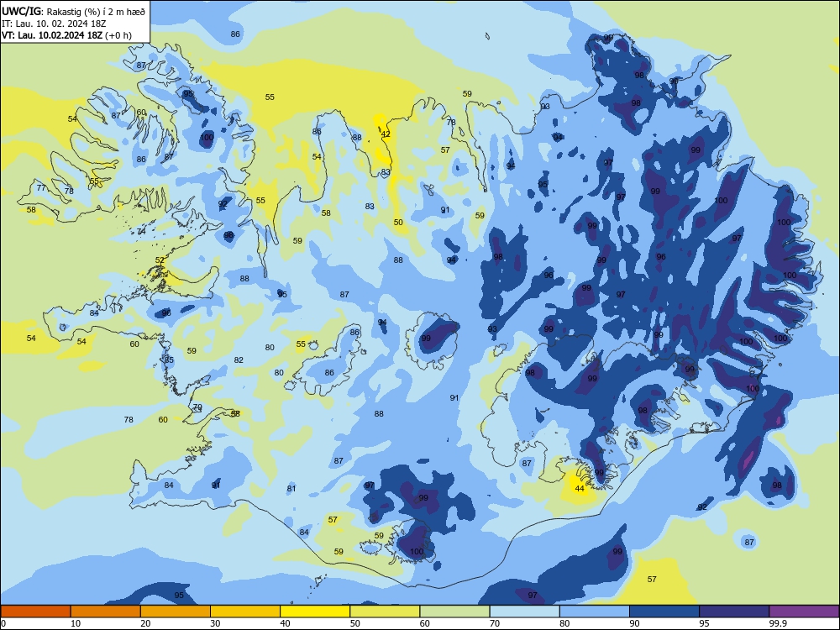Click the title text 'Rakastig (%) í 2 m hæð'
The image size is (840, 630).
pyautogui.click(x=96, y=11)
